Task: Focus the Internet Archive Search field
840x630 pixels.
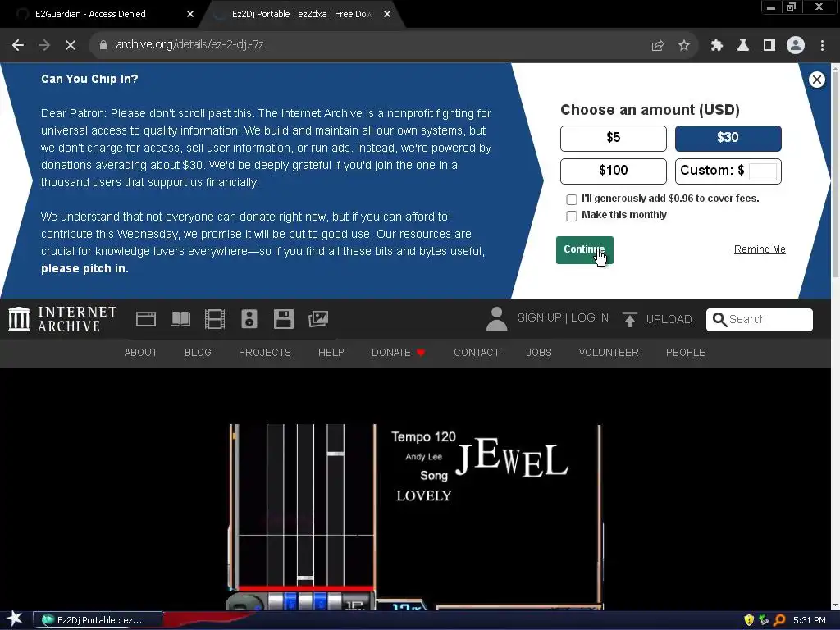Action: tap(759, 320)
